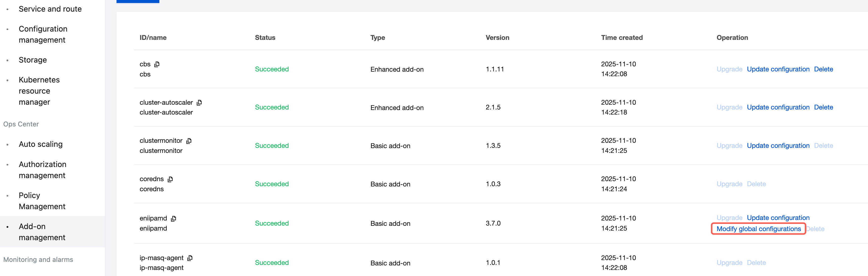Image resolution: width=868 pixels, height=276 pixels.
Task: Copy the cluster-autoscaler ID
Action: [x=199, y=102]
